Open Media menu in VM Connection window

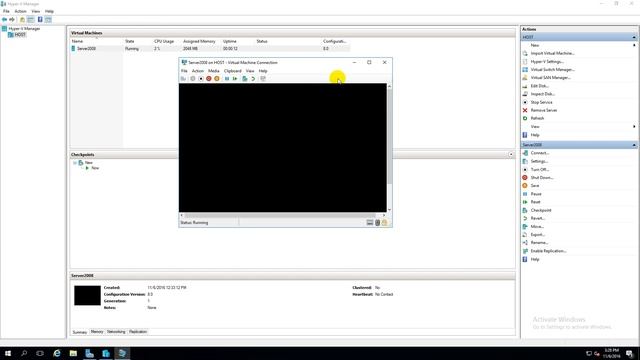tap(213, 71)
